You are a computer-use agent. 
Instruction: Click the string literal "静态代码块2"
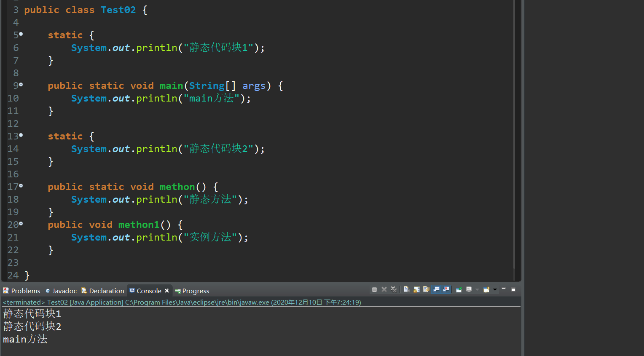[x=218, y=149]
